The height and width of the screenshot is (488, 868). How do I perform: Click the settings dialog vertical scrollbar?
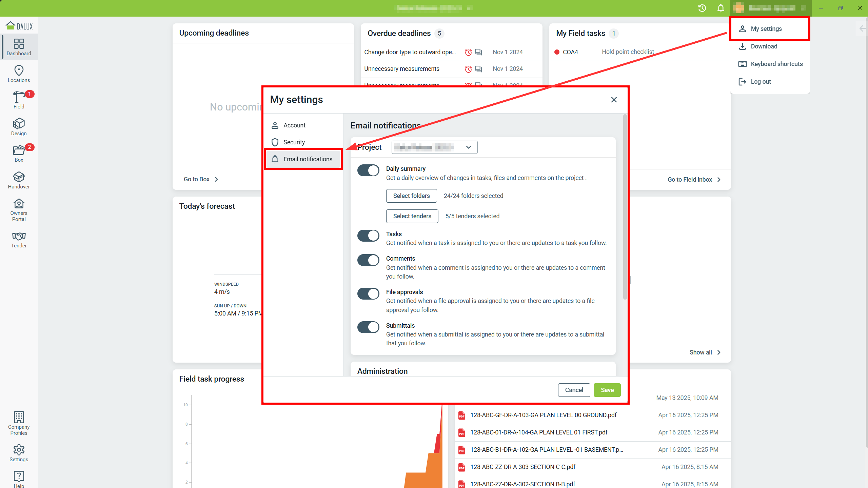[625, 207]
